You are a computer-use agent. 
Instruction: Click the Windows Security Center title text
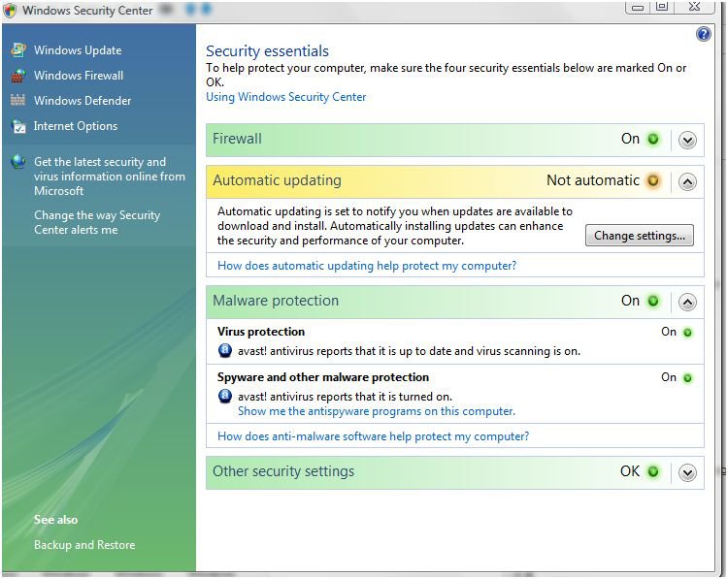87,11
